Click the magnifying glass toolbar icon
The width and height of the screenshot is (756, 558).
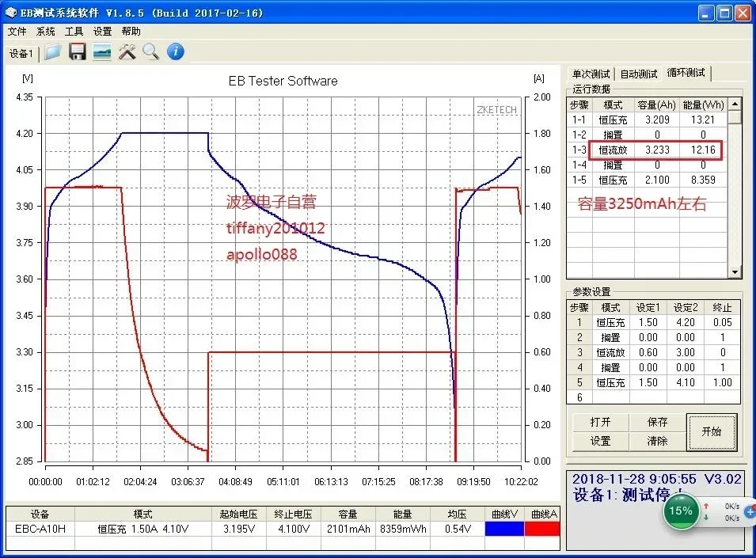[x=151, y=51]
